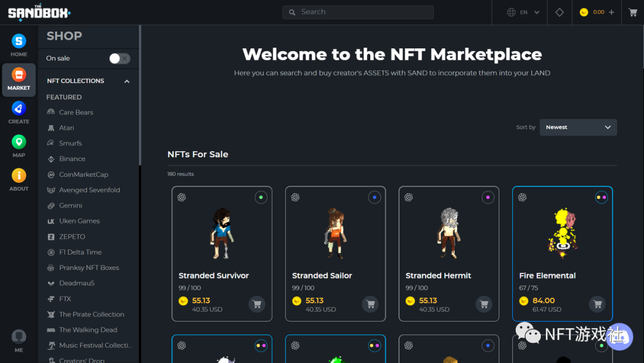The width and height of the screenshot is (644, 363).
Task: Add Stranded Hermit to cart
Action: pos(484,304)
